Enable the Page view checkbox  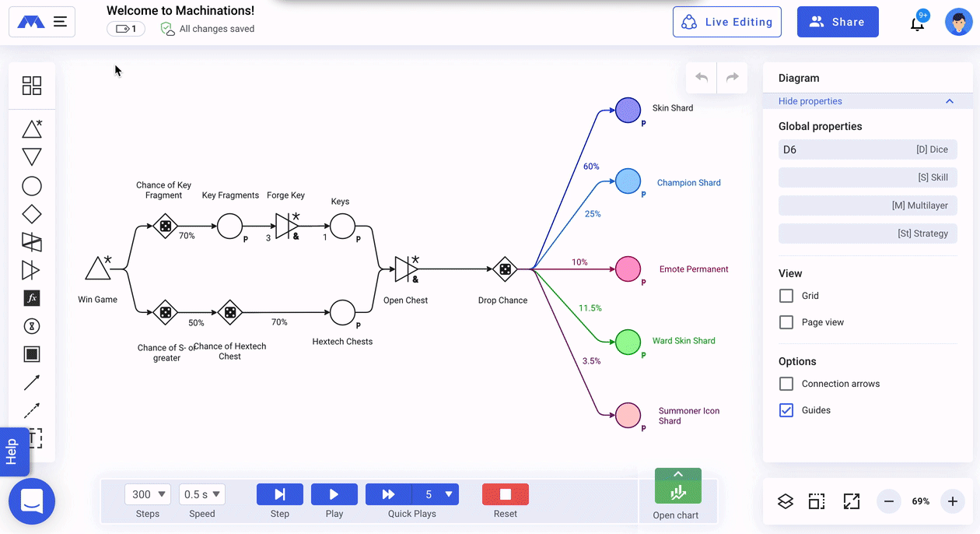pyautogui.click(x=786, y=322)
